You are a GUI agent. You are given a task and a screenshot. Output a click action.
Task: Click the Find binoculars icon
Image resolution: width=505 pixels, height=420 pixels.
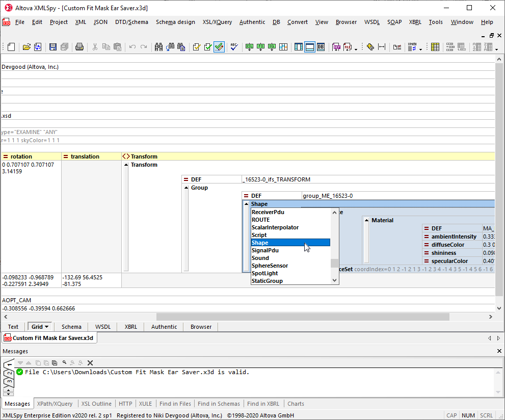tap(158, 47)
